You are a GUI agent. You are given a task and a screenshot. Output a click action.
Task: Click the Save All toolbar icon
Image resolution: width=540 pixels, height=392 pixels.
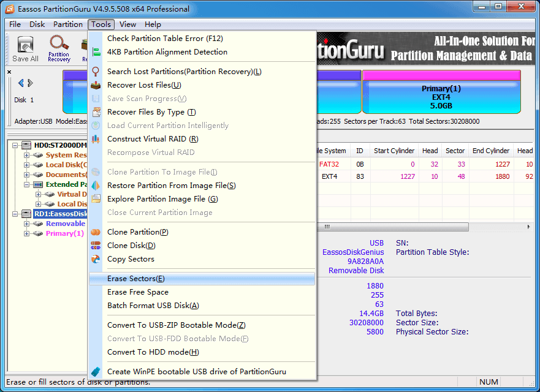(25, 49)
